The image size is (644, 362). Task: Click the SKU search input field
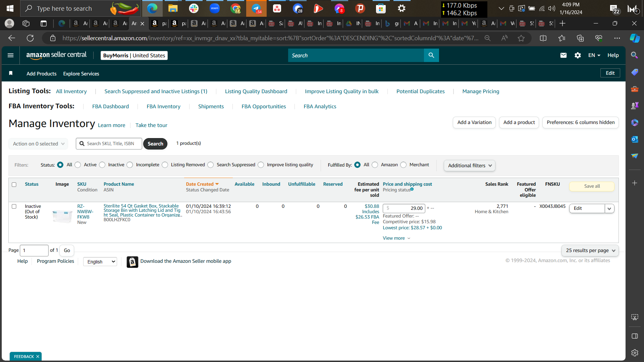[x=109, y=144]
